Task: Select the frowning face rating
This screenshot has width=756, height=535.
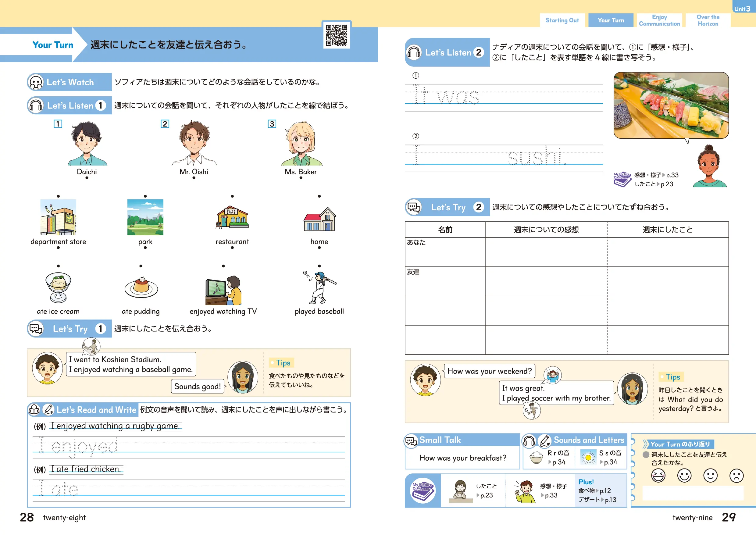Action: coord(736,476)
